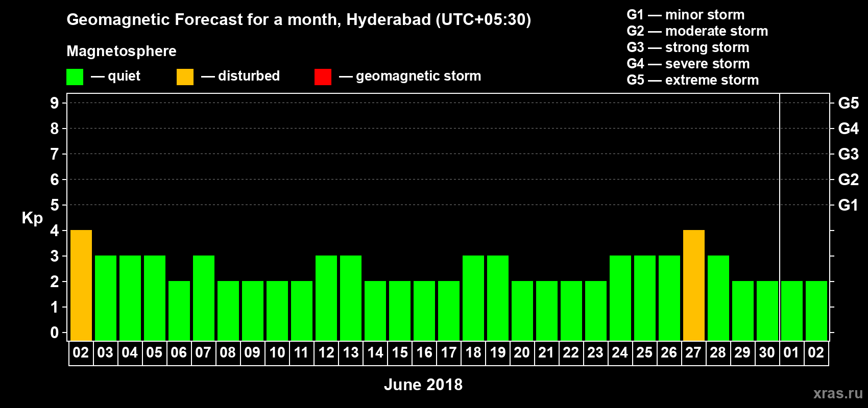This screenshot has height=408, width=868.
Task: Click the date label 20 on x-axis
Action: pos(522,353)
